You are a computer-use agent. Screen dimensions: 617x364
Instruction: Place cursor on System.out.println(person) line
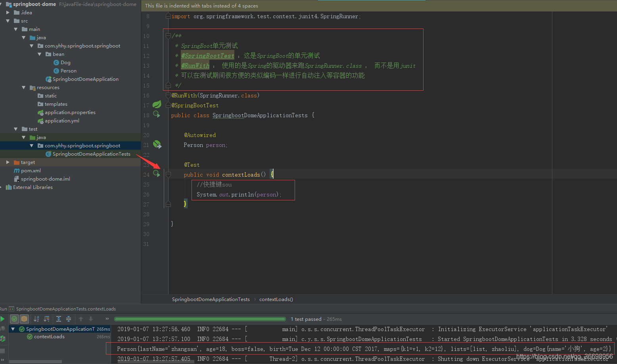click(239, 194)
